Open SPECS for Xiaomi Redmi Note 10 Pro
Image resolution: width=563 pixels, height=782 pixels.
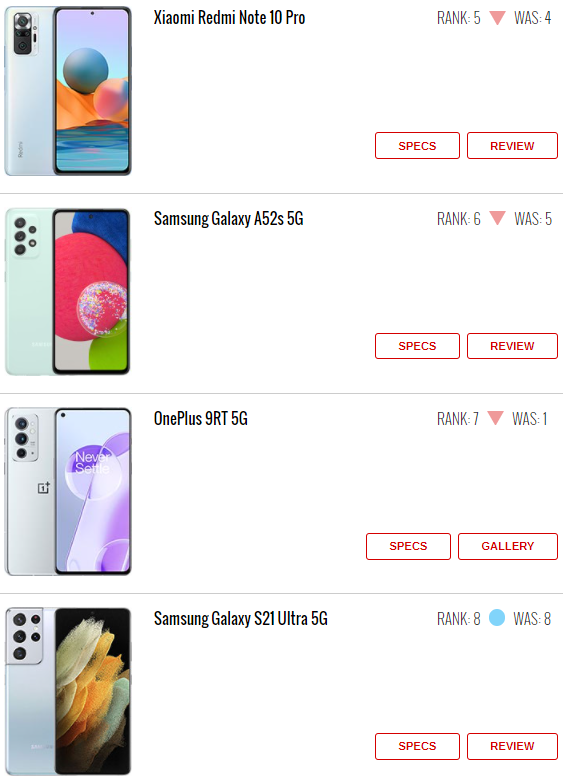tap(417, 146)
